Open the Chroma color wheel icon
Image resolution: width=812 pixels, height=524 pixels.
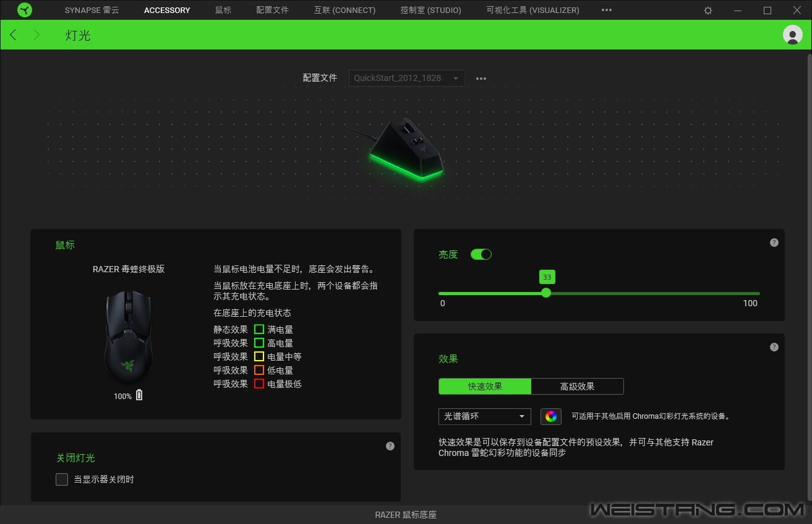coord(551,416)
